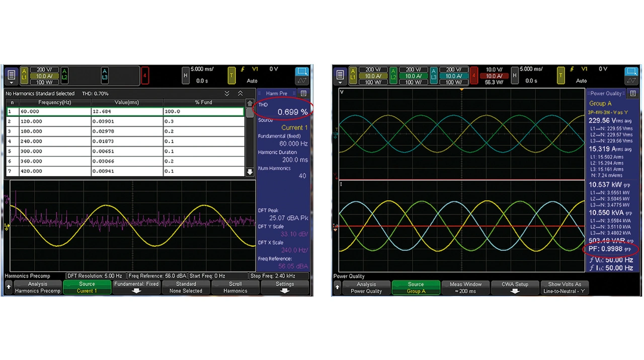Viewport: 644px width, 360px height.
Task: Open the Settings softkey dropdown
Action: 285,288
